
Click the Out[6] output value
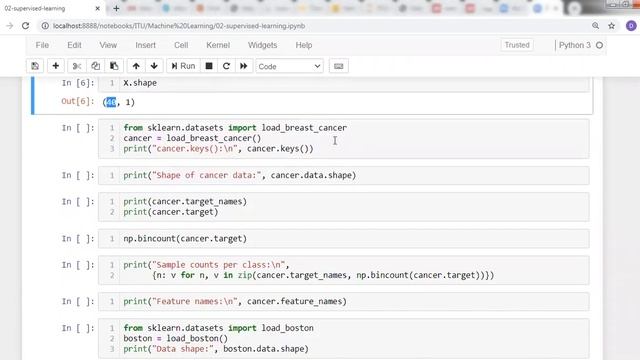pos(118,102)
